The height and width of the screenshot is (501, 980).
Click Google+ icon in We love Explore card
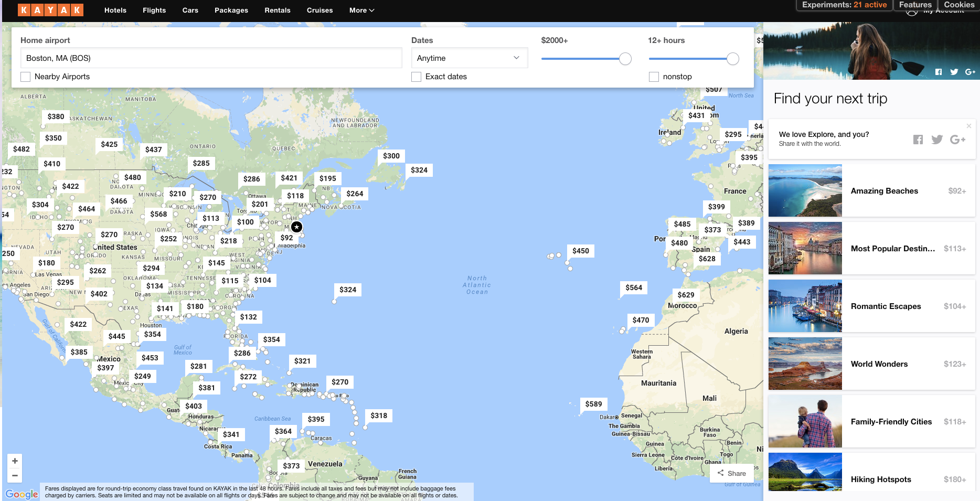click(x=957, y=139)
